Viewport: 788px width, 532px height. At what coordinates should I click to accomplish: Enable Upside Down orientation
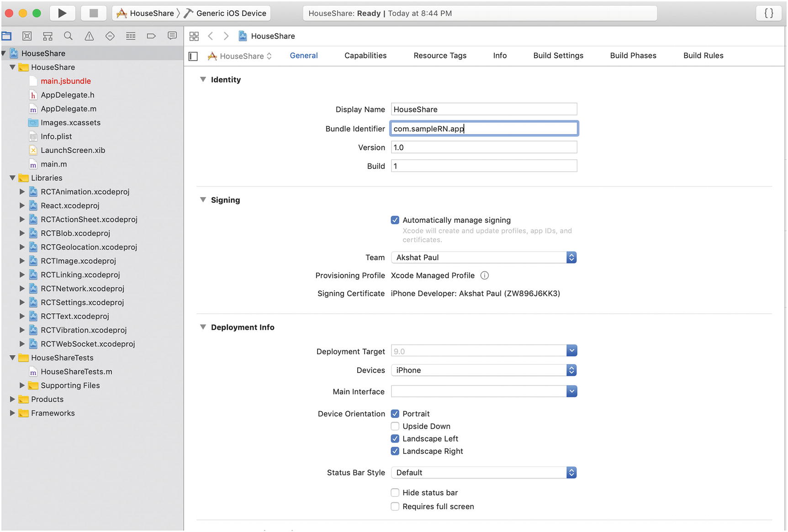click(x=395, y=426)
